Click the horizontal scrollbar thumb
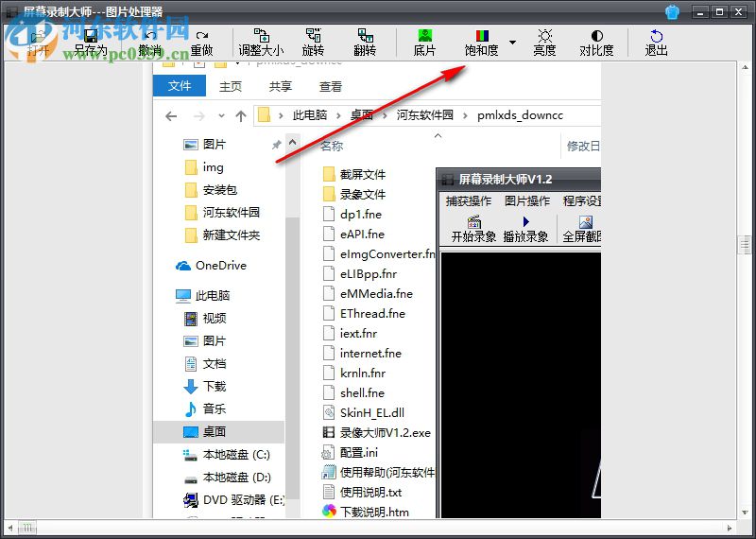The width and height of the screenshot is (756, 539). (x=27, y=528)
